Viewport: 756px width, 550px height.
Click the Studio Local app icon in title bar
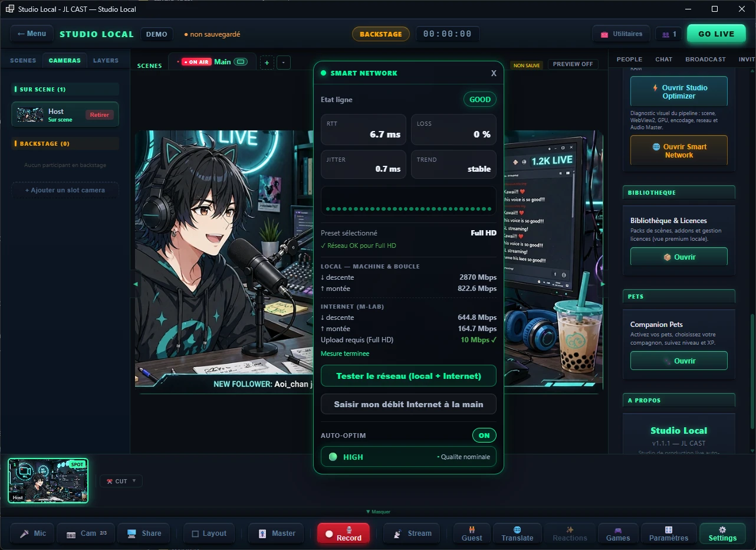[9, 9]
